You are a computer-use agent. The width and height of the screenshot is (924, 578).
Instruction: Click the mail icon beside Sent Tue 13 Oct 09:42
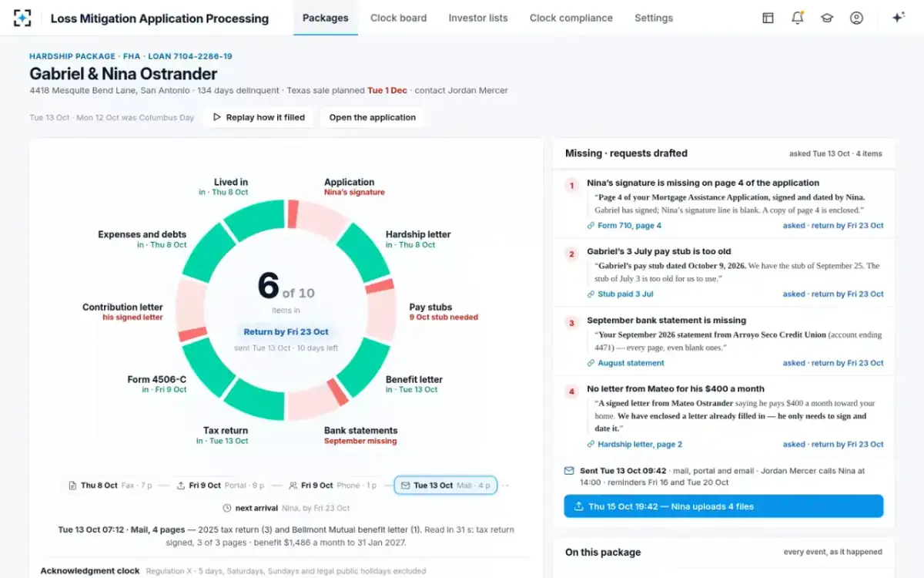pyautogui.click(x=569, y=470)
